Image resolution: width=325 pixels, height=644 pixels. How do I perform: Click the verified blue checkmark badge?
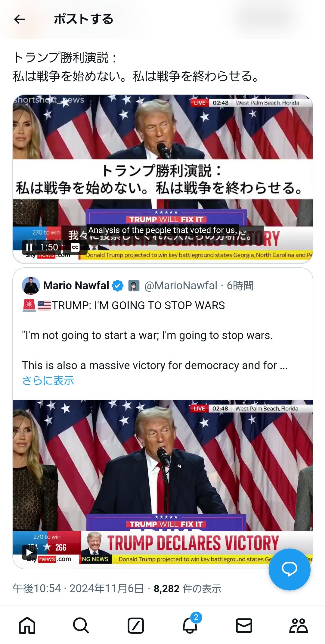tap(118, 286)
